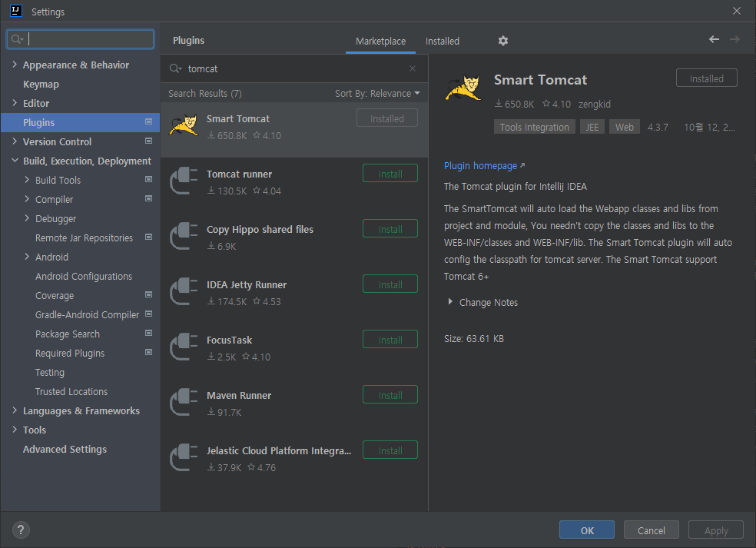Cancel the Settings dialog
The width and height of the screenshot is (756, 548).
[x=651, y=530]
